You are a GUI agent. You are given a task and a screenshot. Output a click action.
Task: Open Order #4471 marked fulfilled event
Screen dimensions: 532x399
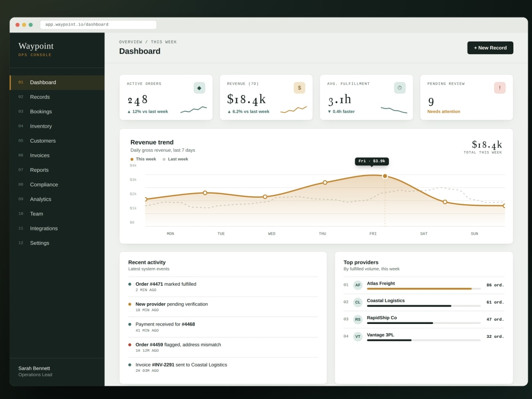pyautogui.click(x=223, y=287)
